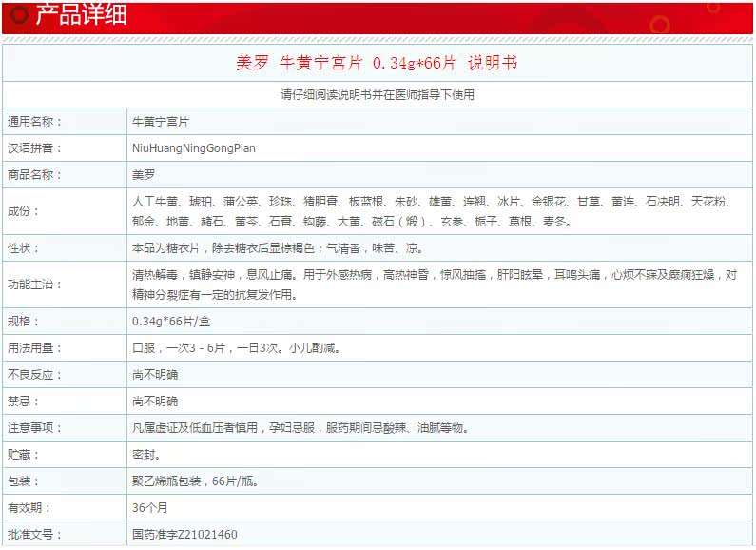756x550 pixels.
Task: Select the value 牛黄宁宫片 in 通用名称 row
Action: 161,122
